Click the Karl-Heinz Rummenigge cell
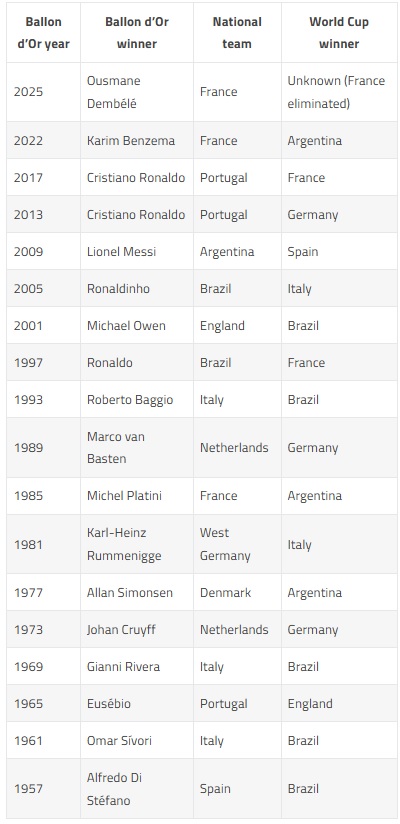Viewport: 400px width, 824px height. (x=137, y=544)
